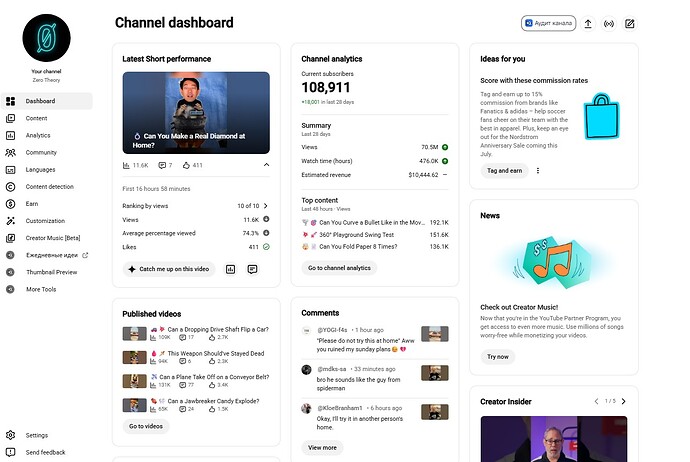Open the Creator Insider video thumbnail

[x=554, y=439]
